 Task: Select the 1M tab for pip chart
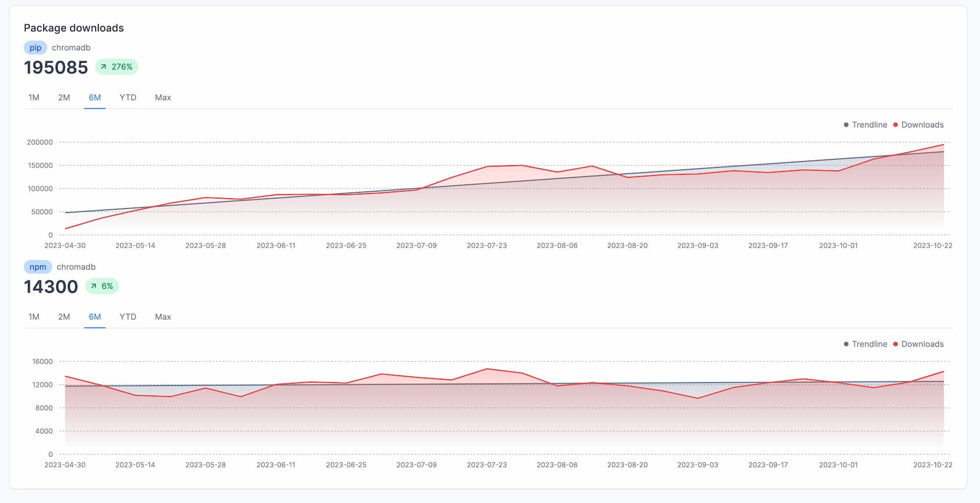pos(34,97)
